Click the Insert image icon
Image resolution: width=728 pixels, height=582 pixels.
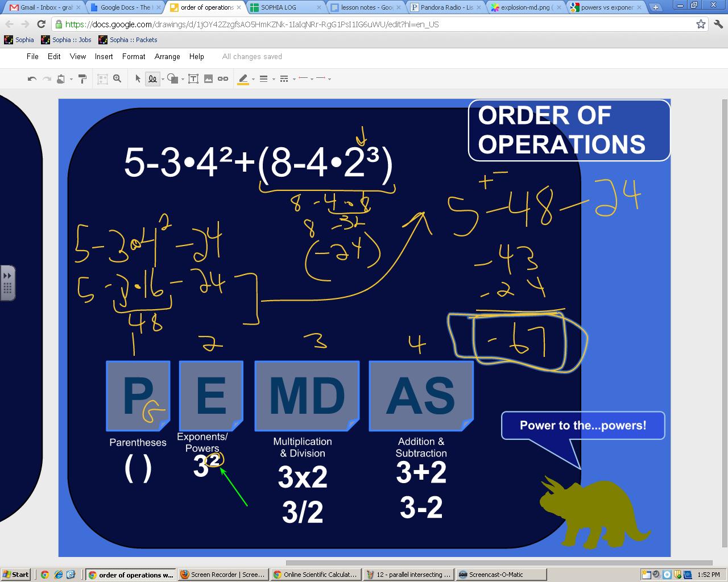tap(208, 79)
